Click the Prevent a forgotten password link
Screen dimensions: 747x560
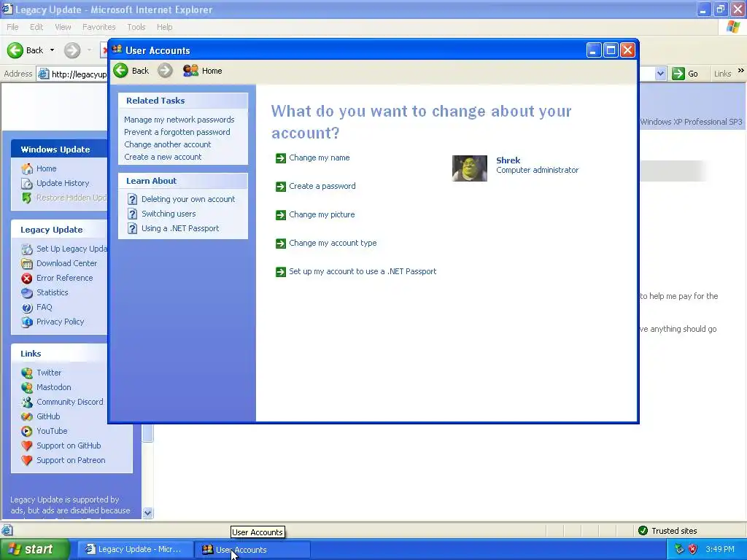click(x=177, y=132)
